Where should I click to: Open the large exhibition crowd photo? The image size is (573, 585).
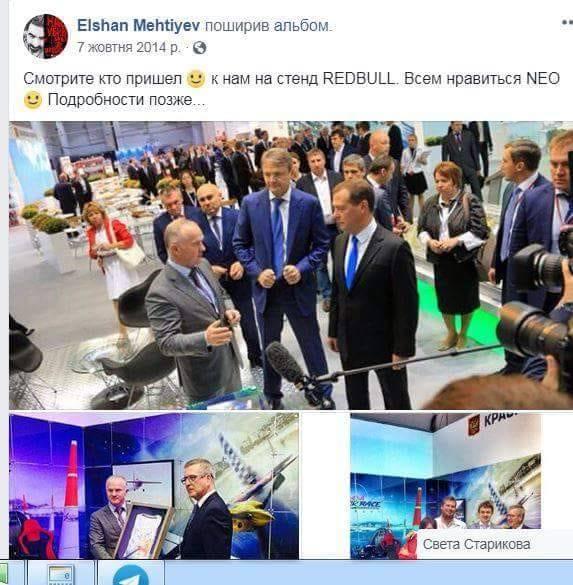click(x=291, y=265)
